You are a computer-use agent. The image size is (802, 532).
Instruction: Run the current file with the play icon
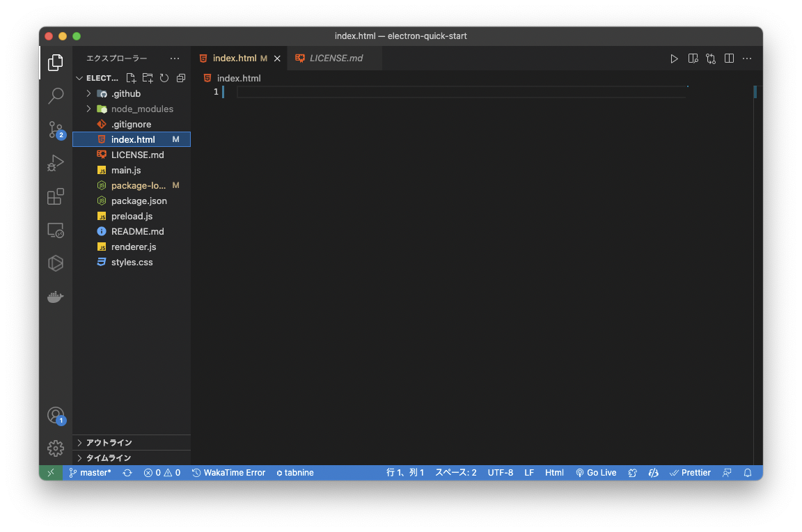point(674,58)
